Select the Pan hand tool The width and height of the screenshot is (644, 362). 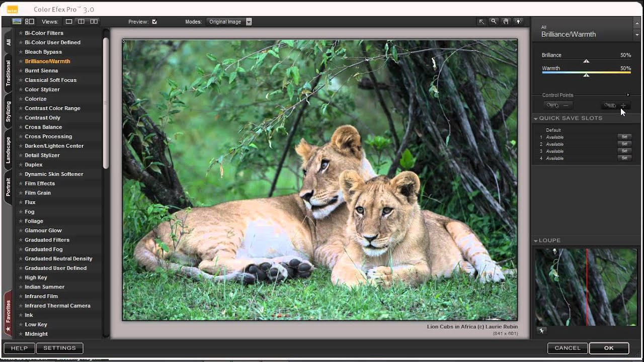(506, 22)
